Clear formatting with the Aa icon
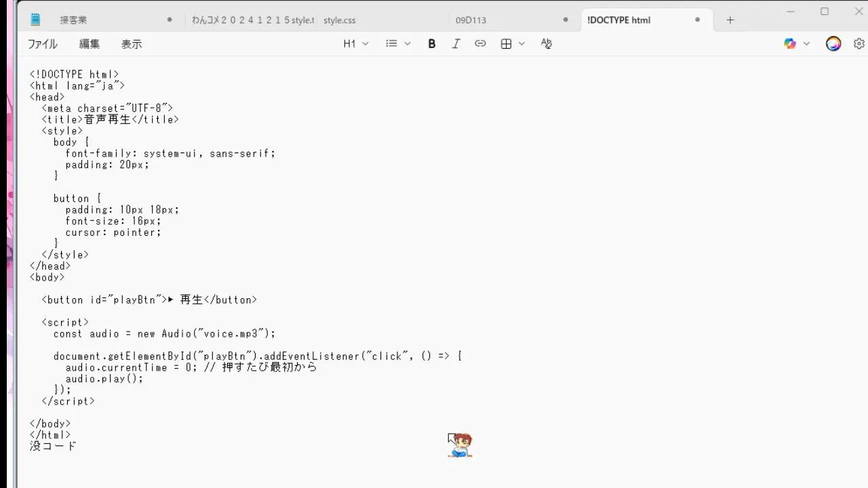 pos(547,43)
